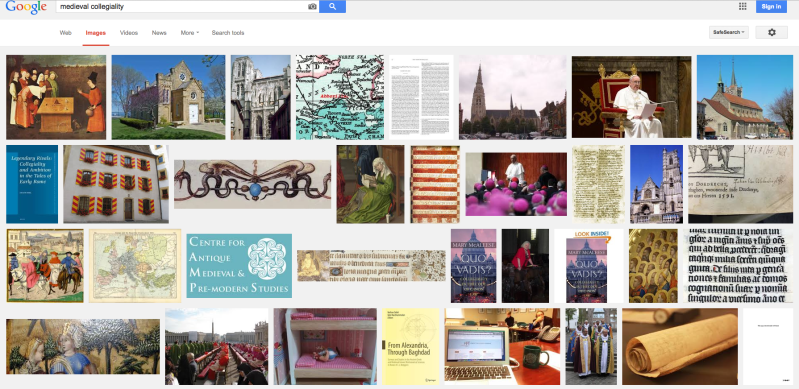Open the Quo Vadis Look Inside thumbnail
799x389 pixels.
pyautogui.click(x=589, y=266)
